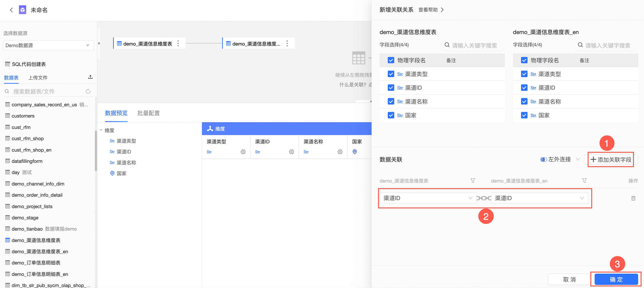The width and height of the screenshot is (644, 288).
Task: Toggle left table select-all 物理字段名 checkbox
Action: coord(391,60)
